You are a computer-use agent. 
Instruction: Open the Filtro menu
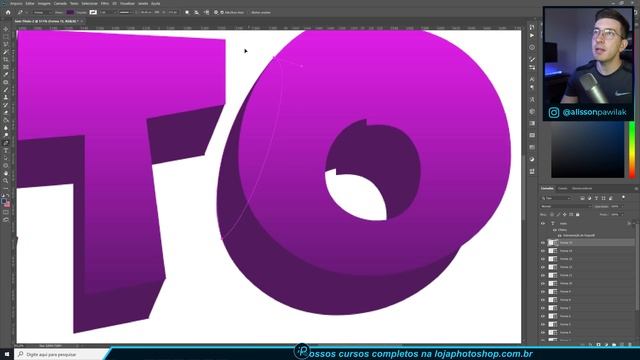[105, 3]
